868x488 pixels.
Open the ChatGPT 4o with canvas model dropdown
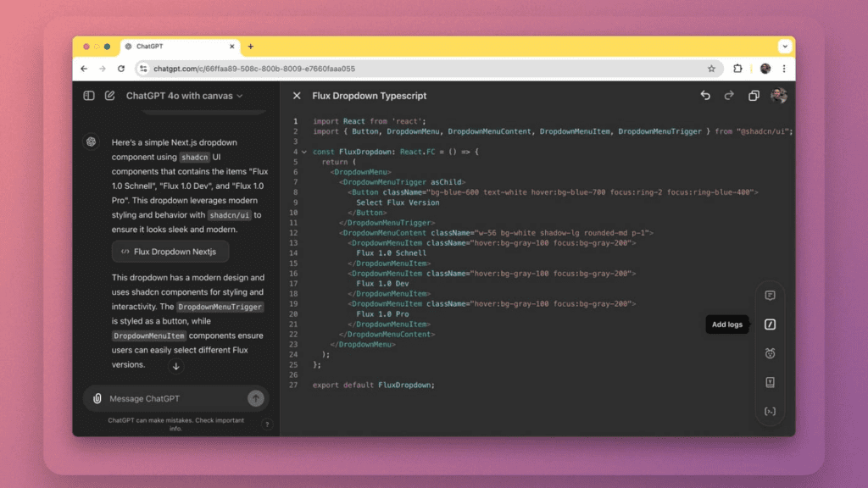click(184, 96)
